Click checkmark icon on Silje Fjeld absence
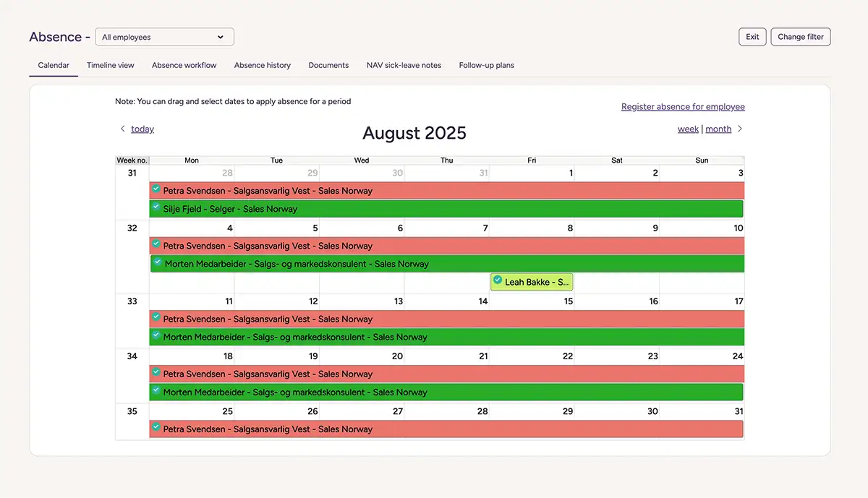Viewport: 868px width, 498px height. (x=156, y=207)
